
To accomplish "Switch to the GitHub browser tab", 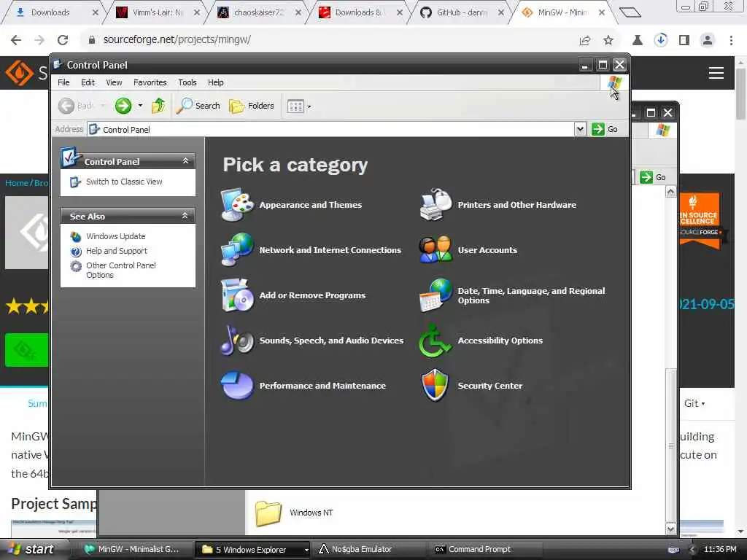I will pos(461,12).
